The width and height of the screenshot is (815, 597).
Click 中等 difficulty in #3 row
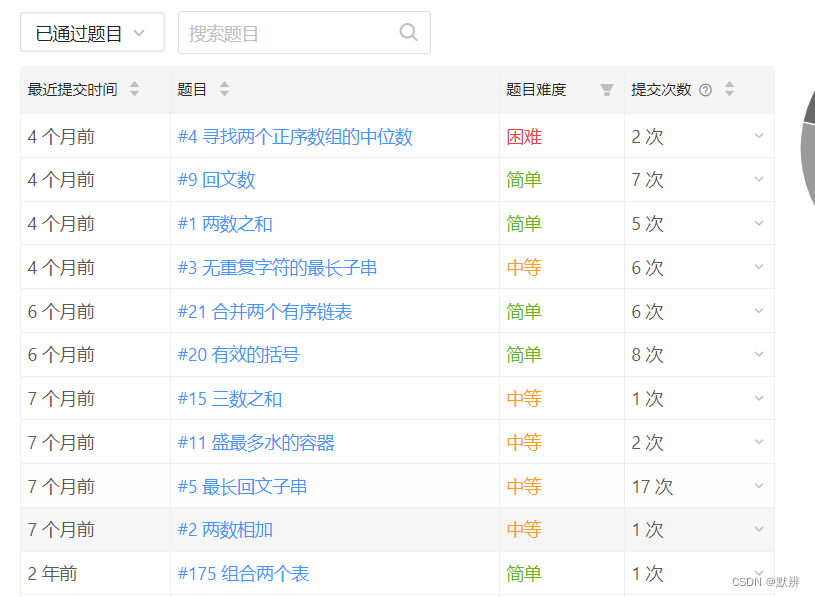(524, 268)
